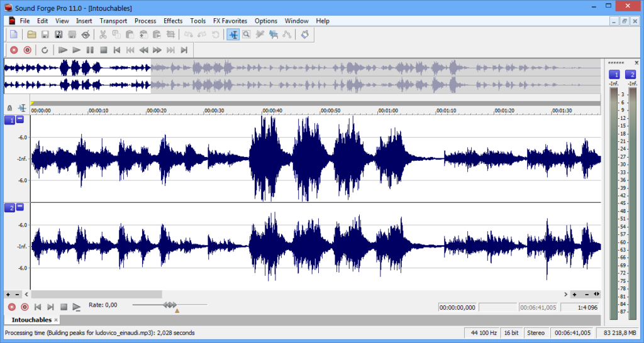This screenshot has height=343, width=644.
Task: Click Play in top transport toolbar
Action: pos(76,50)
